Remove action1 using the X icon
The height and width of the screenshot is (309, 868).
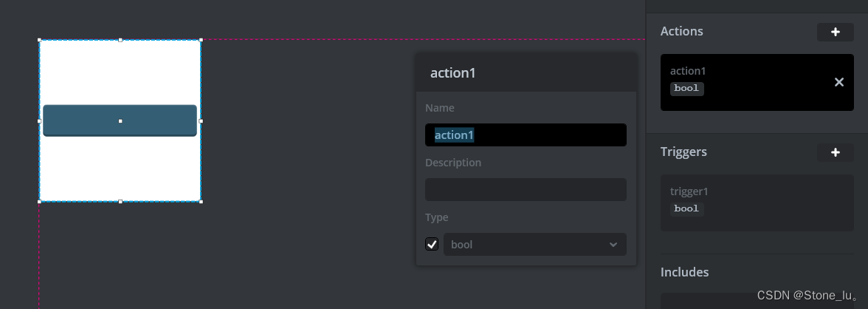point(838,82)
